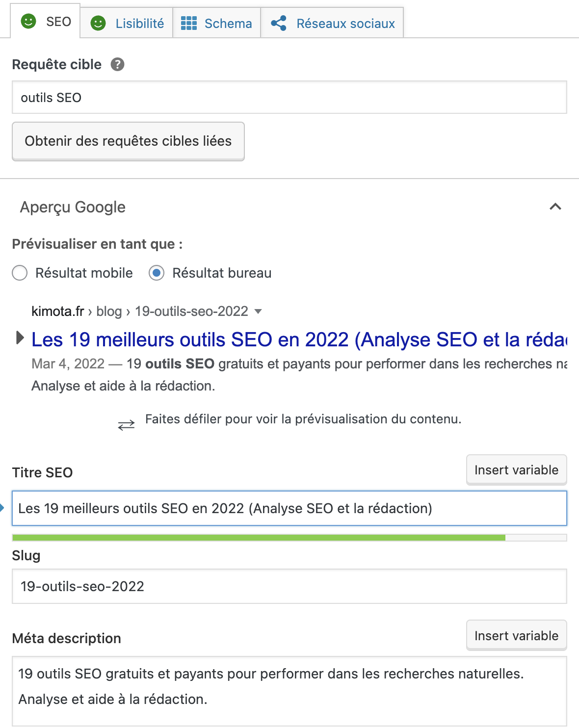Switch to the Lisibilité tab
Viewport: 579px width, 728px height.
pos(127,23)
